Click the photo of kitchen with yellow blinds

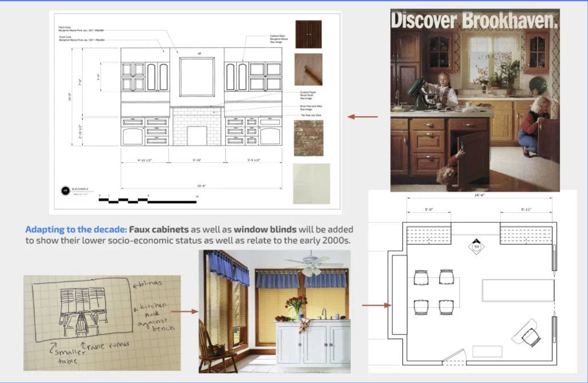pyautogui.click(x=275, y=311)
